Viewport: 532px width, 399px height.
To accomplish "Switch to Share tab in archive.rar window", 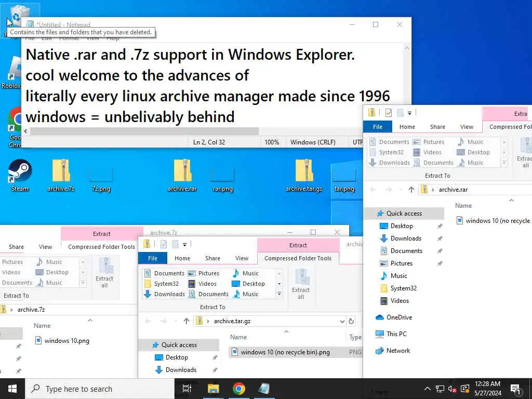I will pyautogui.click(x=437, y=127).
